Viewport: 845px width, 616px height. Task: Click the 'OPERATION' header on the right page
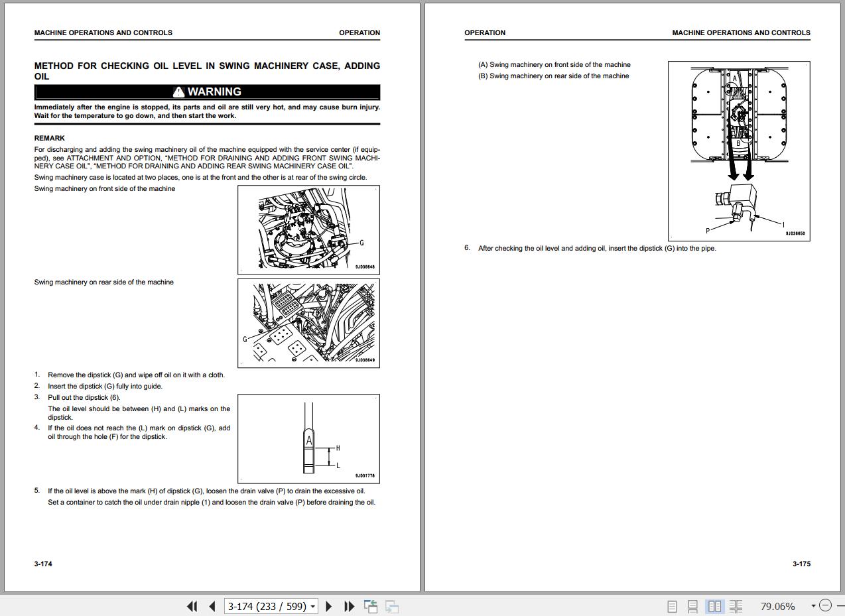(485, 32)
